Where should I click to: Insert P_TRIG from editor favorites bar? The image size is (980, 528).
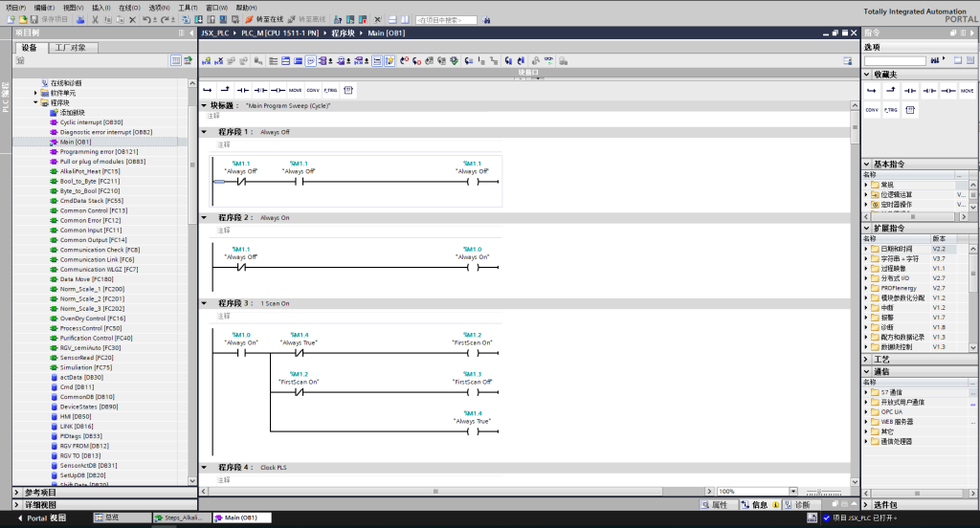coord(330,90)
